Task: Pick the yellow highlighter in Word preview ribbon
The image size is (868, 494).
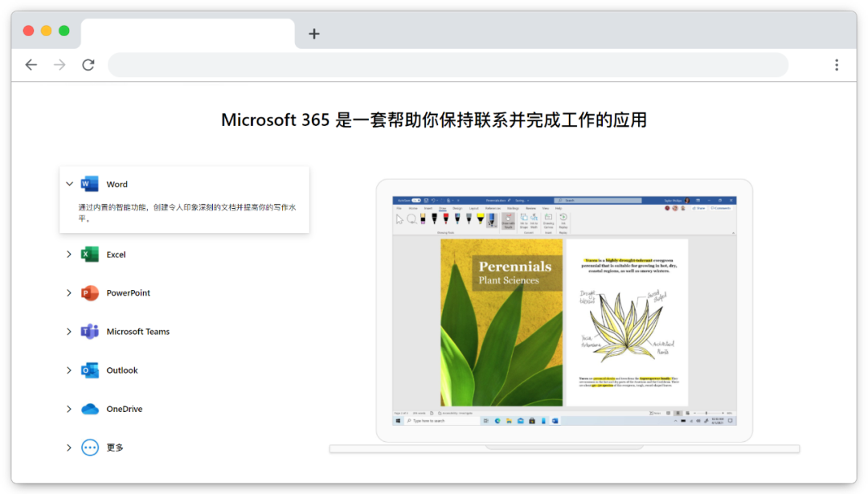Action: (x=480, y=219)
